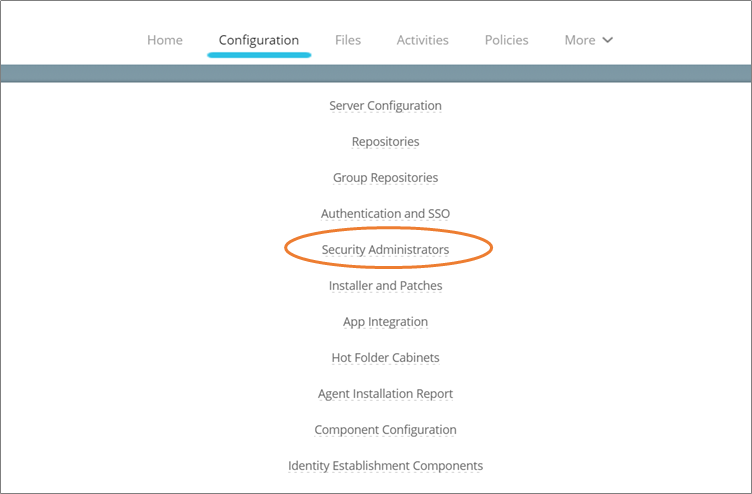Select Identity Establishment Components link

[385, 466]
